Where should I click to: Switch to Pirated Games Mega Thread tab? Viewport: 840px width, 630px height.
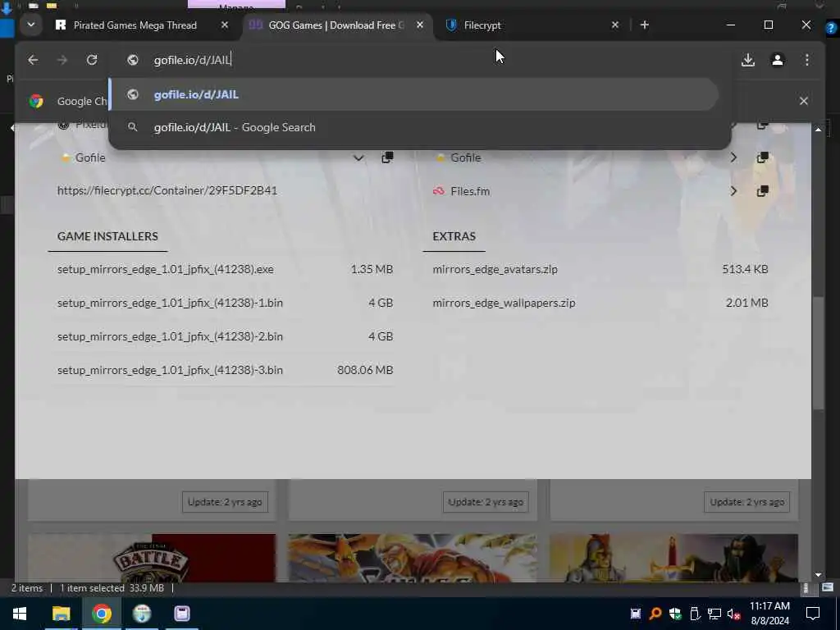[135, 25]
